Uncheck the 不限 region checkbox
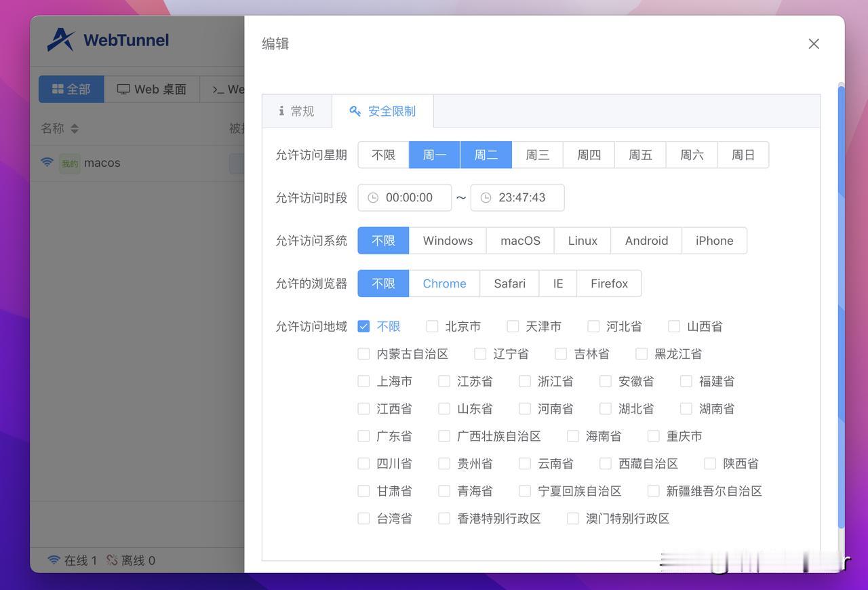Viewport: 868px width, 590px height. pyautogui.click(x=362, y=325)
